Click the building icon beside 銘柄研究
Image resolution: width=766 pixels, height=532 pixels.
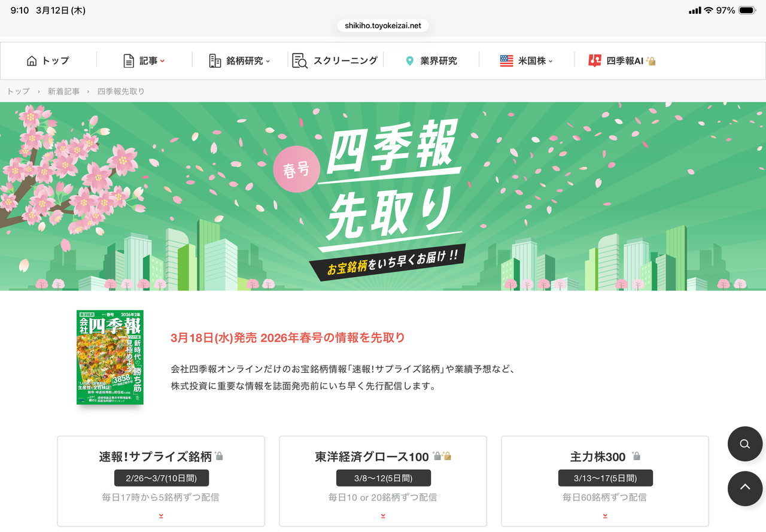click(x=215, y=60)
